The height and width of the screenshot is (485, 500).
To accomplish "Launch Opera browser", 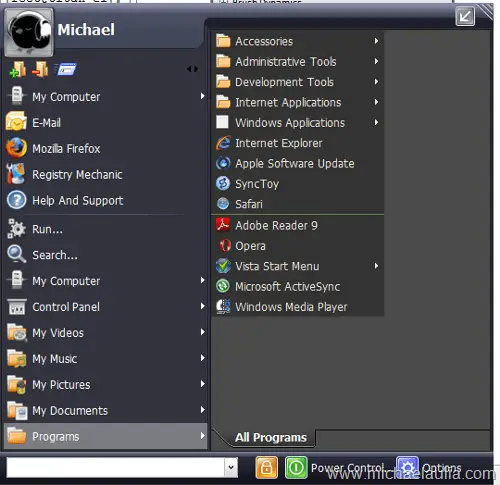I will click(x=298, y=246).
